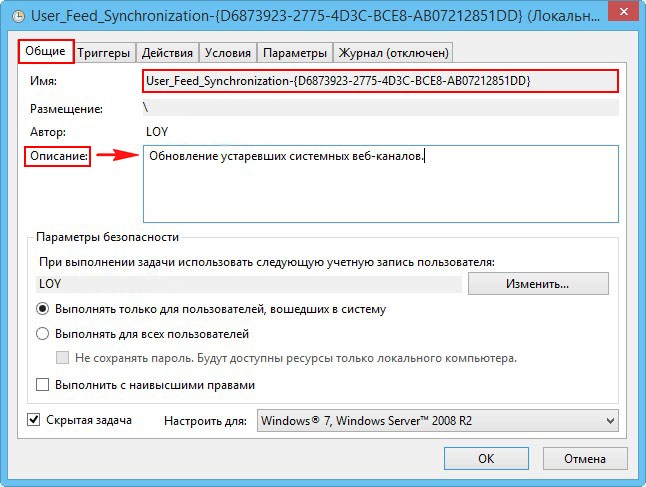Viewport: 646px width, 487px height.
Task: Click the Имя task name field
Action: (380, 80)
